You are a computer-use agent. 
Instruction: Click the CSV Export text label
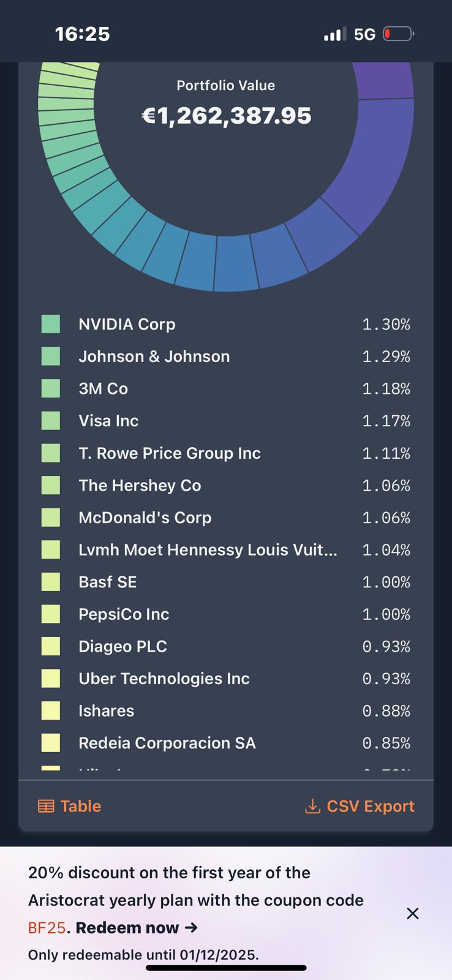(371, 806)
